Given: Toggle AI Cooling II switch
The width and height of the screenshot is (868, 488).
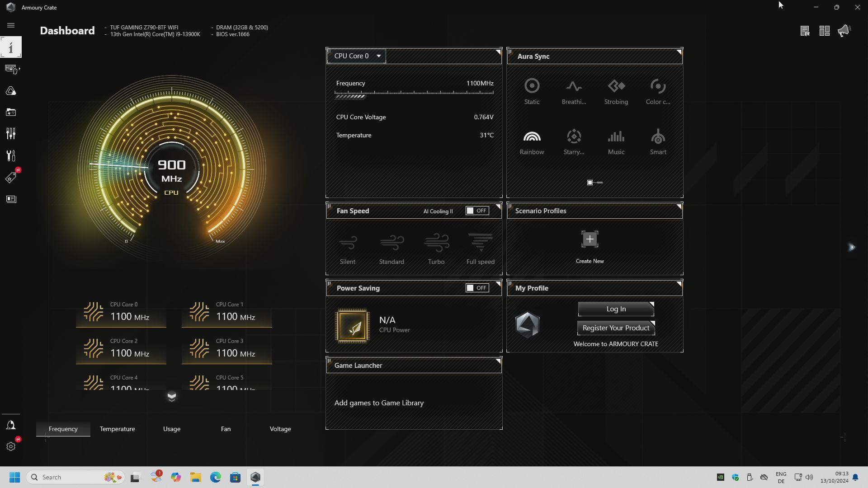Looking at the screenshot, I should 477,211.
